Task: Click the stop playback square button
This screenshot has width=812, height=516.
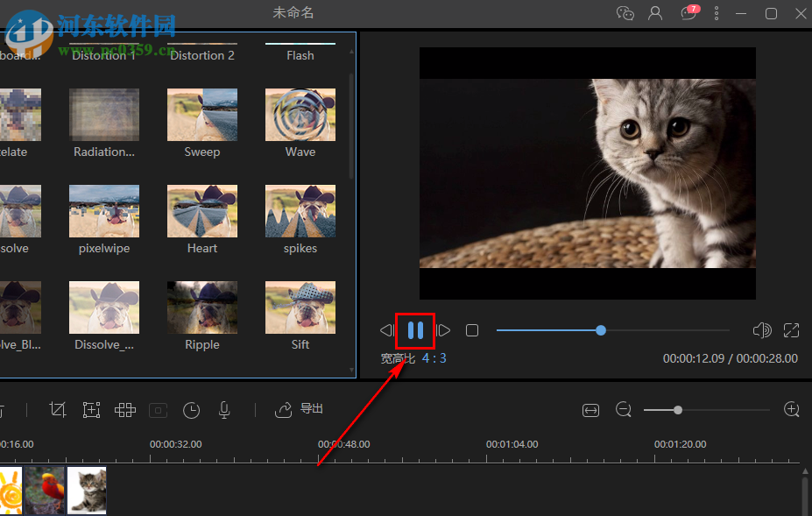Action: point(472,330)
